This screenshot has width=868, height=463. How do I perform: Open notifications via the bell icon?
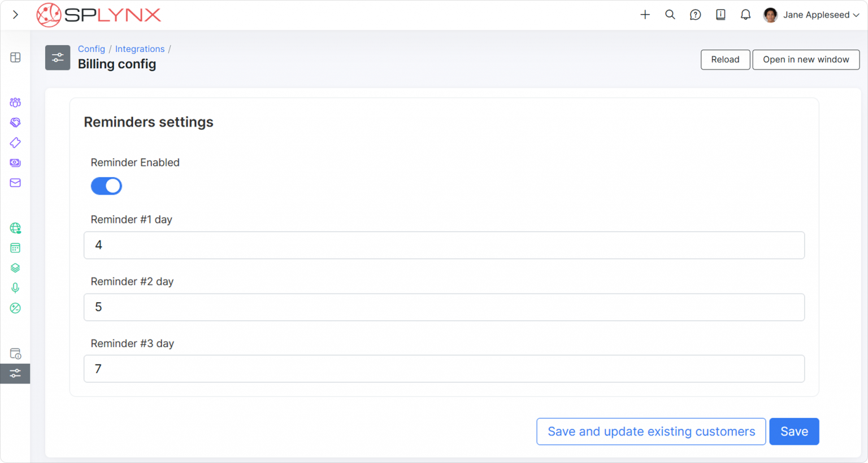(x=745, y=15)
